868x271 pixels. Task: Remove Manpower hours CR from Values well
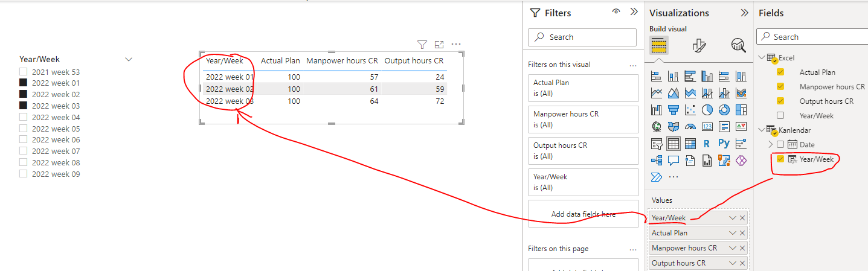(x=742, y=248)
